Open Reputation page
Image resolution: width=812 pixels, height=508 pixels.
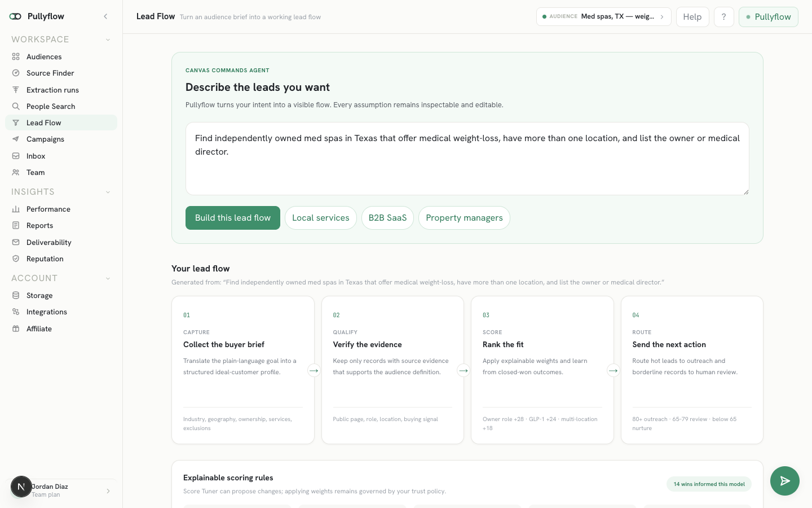[x=61, y=259]
